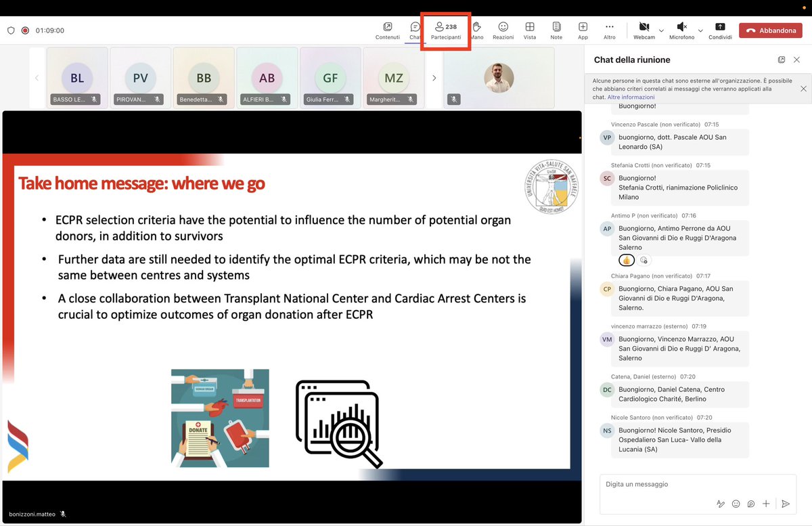Switch to the Chat toolbar button
Viewport: 812px width, 526px height.
tap(415, 30)
